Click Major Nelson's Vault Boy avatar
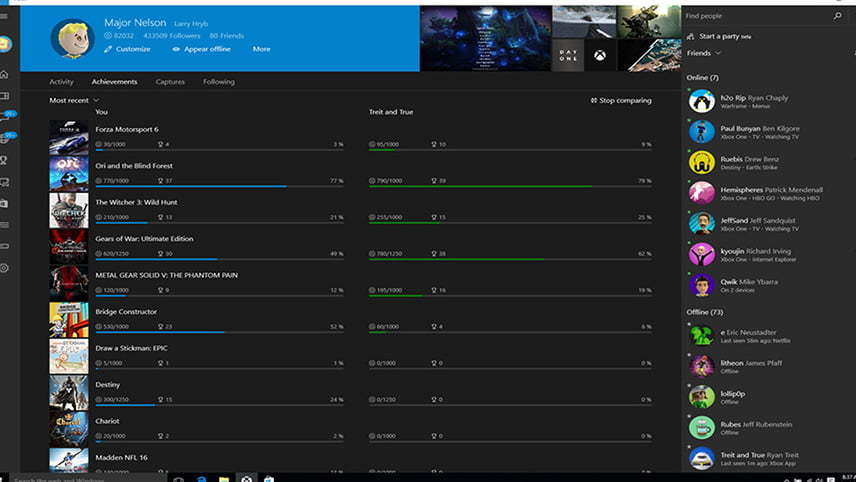This screenshot has width=856, height=482. coord(73,38)
